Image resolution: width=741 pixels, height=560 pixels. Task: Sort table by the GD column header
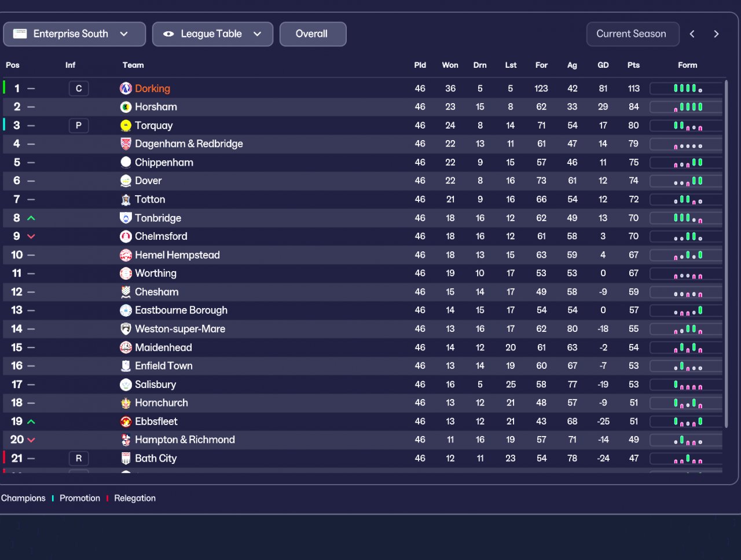point(603,65)
